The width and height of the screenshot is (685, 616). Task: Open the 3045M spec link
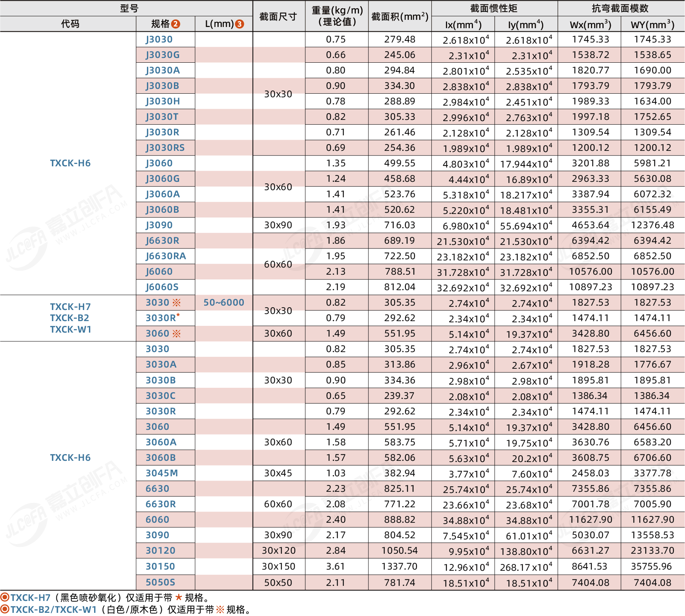[162, 473]
